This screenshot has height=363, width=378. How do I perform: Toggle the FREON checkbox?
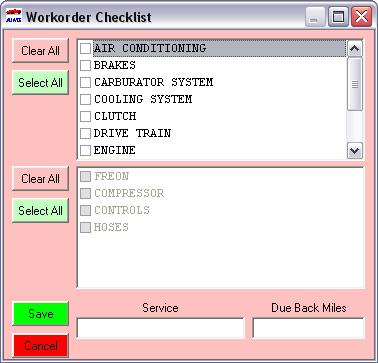(85, 176)
